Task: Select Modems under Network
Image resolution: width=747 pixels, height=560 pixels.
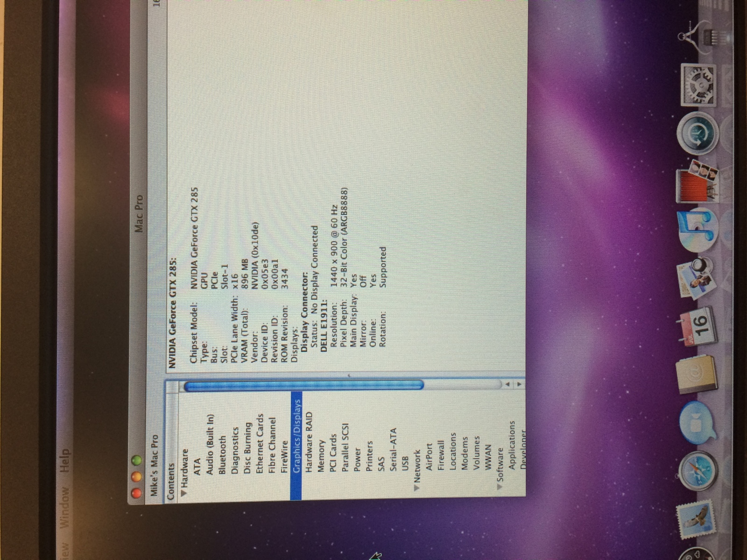Action: (465, 453)
